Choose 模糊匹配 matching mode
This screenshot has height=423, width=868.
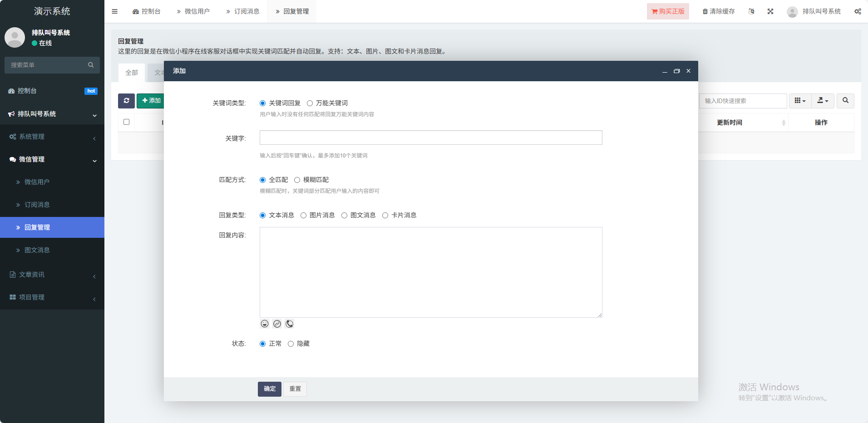[x=297, y=180]
